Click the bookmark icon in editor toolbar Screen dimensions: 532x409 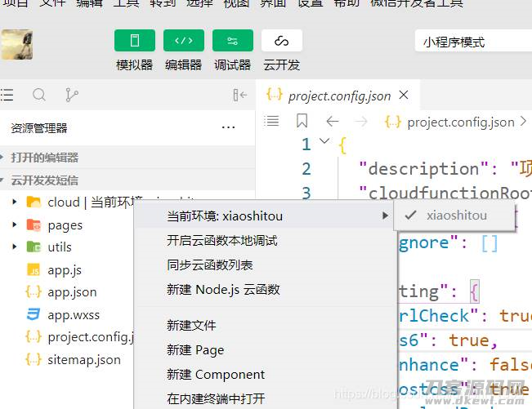[x=302, y=121]
